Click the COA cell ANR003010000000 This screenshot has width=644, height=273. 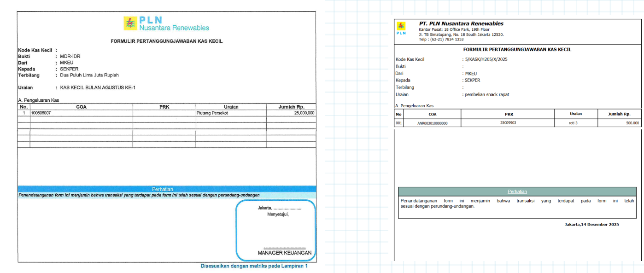coord(432,123)
